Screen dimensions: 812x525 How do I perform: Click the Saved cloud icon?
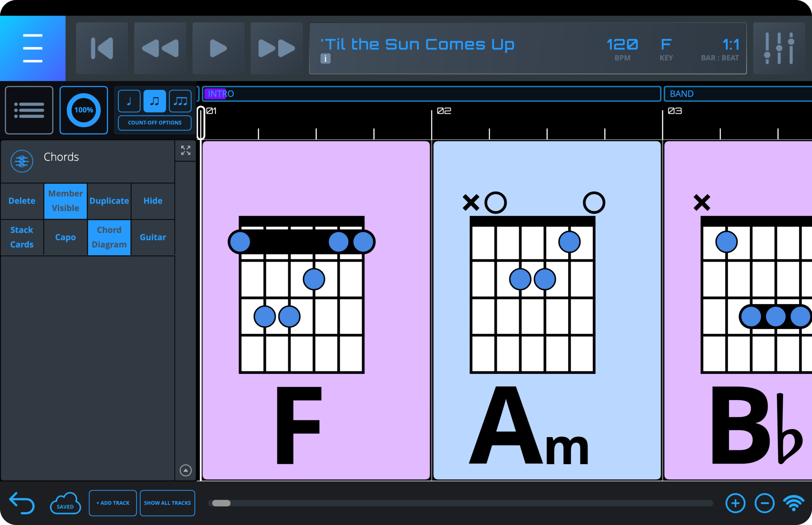tap(65, 503)
